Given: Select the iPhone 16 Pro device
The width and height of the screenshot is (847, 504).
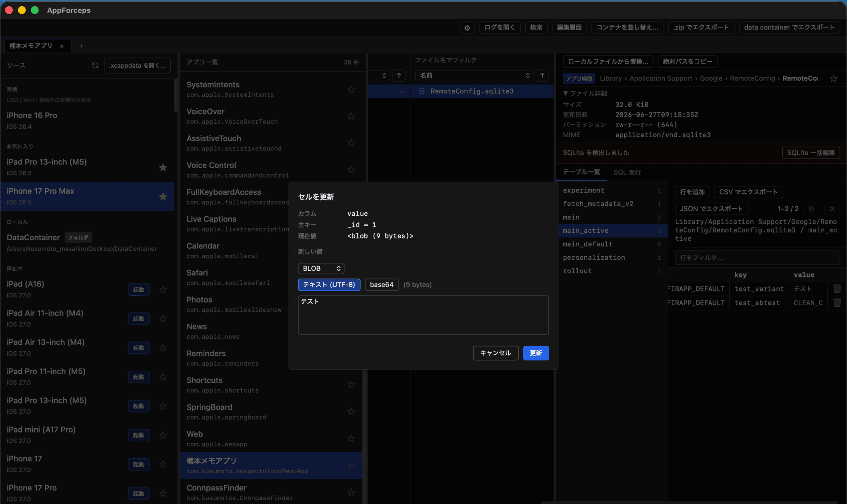Looking at the screenshot, I should tap(87, 121).
